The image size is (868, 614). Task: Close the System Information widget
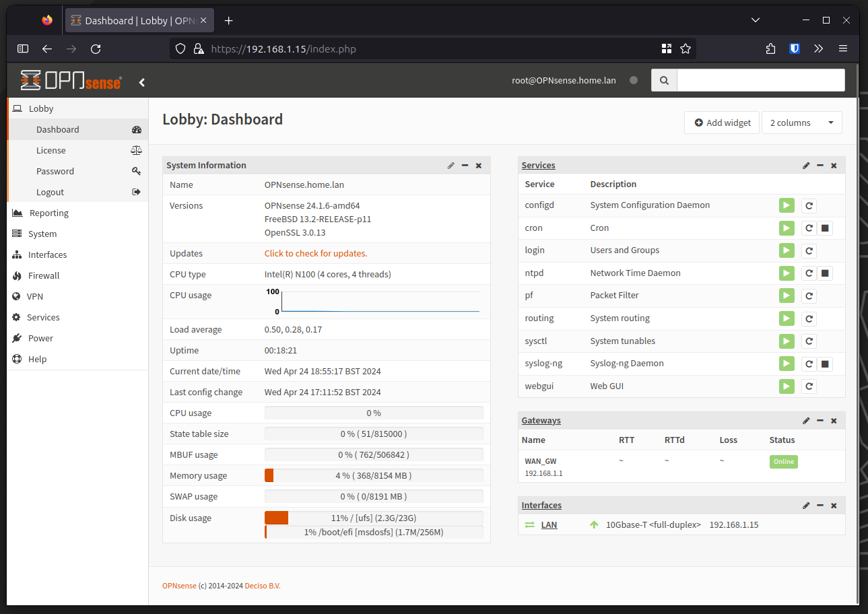pyautogui.click(x=479, y=166)
